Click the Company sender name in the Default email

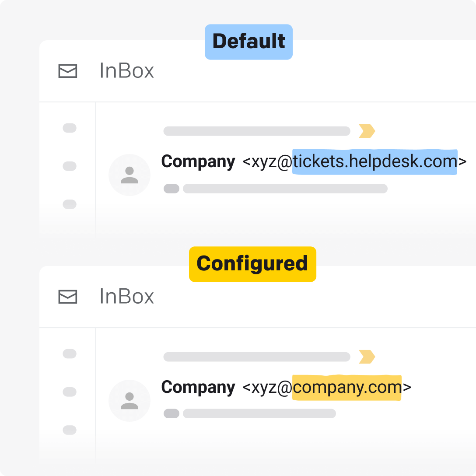(198, 162)
